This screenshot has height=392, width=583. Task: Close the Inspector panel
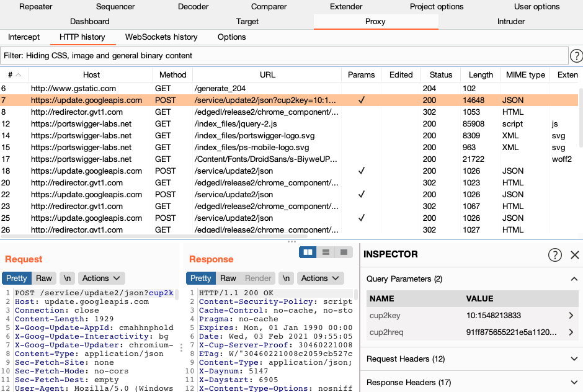pos(574,255)
